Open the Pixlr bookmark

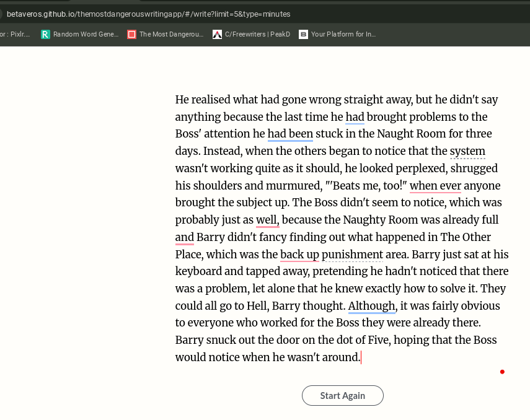click(15, 35)
